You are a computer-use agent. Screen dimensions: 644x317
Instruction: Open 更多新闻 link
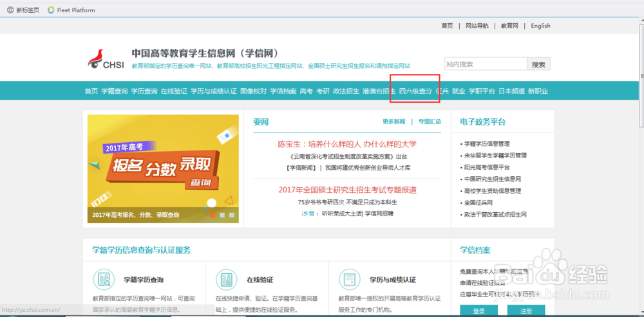[393, 122]
